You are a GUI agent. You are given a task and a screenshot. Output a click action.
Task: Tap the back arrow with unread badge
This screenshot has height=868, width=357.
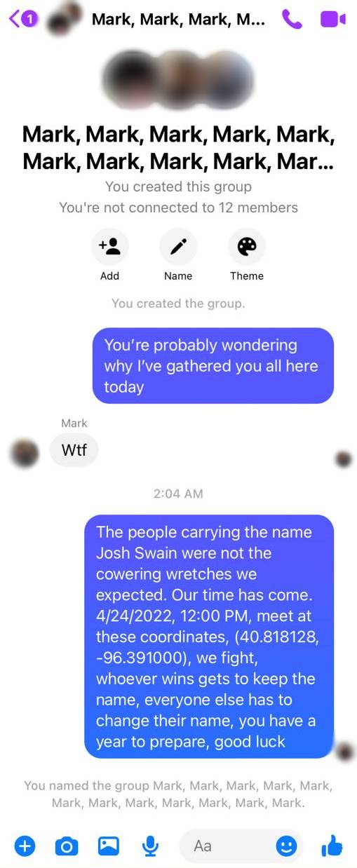[x=22, y=19]
